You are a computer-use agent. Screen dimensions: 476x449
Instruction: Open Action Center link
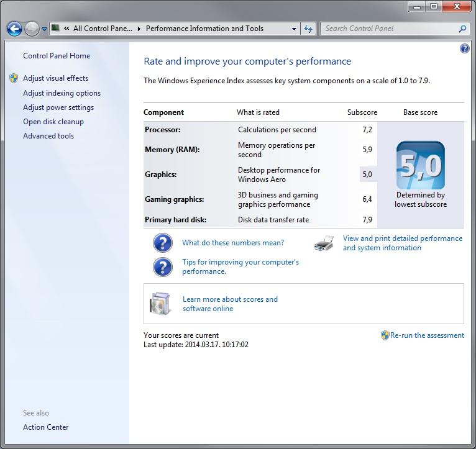(x=46, y=427)
